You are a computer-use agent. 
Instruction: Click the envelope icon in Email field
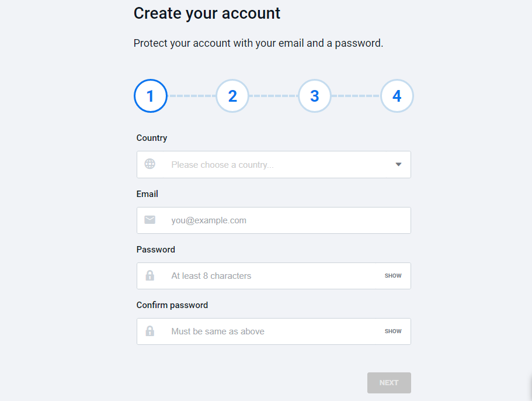tap(150, 220)
